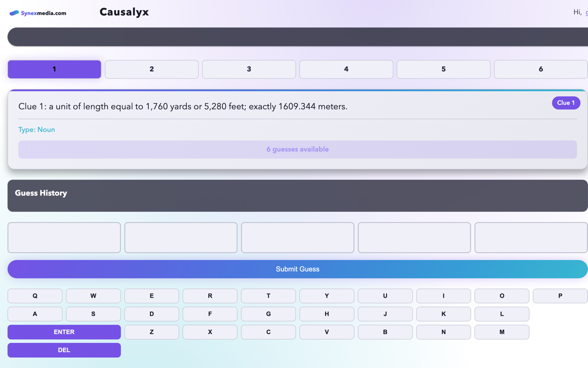Click the Guess History header
Screen dimensions: 588x368
tap(41, 193)
